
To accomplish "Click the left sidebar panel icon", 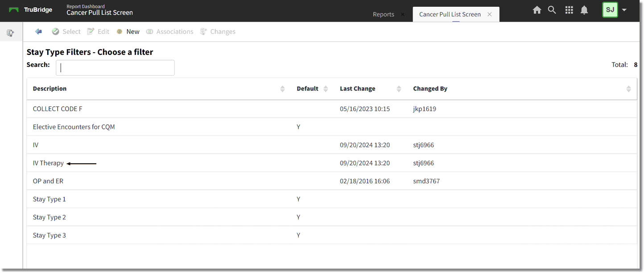I will pos(10,33).
